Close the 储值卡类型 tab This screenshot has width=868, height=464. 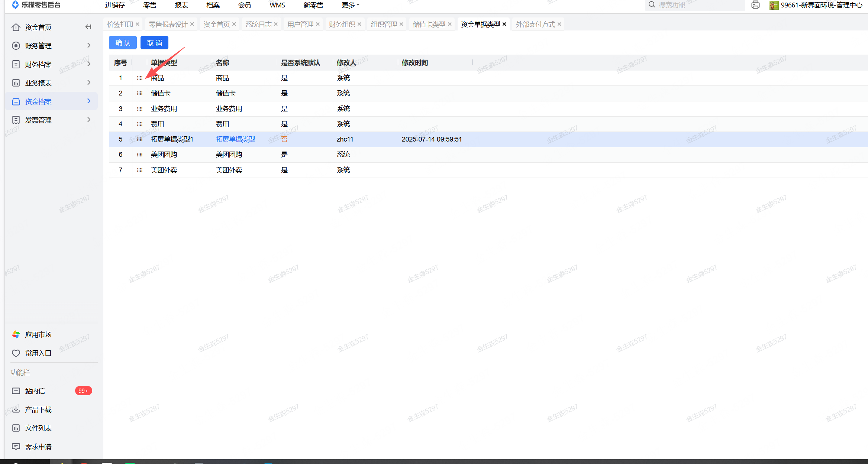tap(450, 24)
